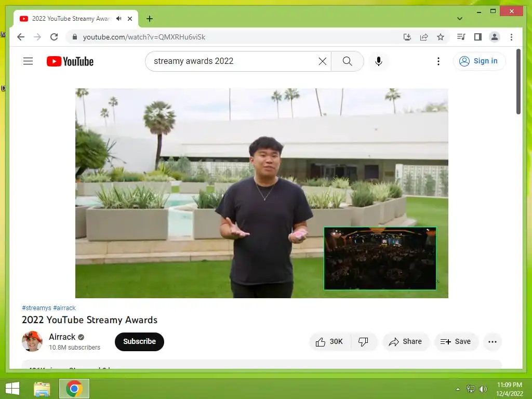The image size is (532, 399).
Task: Open Chrome media controls icon
Action: click(x=461, y=37)
